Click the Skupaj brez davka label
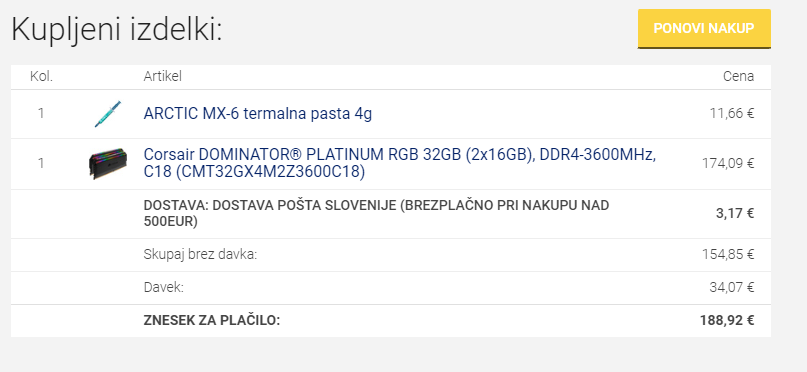Screen dimensions: 807x372 (200, 254)
